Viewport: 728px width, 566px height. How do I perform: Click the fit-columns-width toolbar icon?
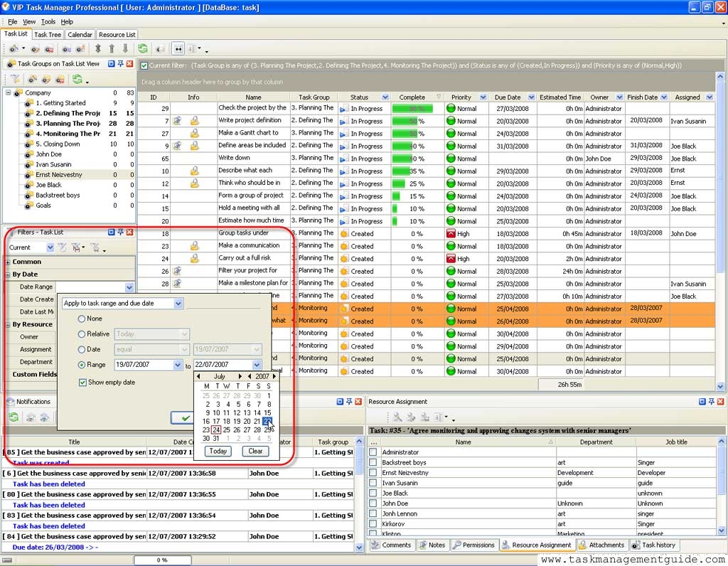[x=178, y=49]
